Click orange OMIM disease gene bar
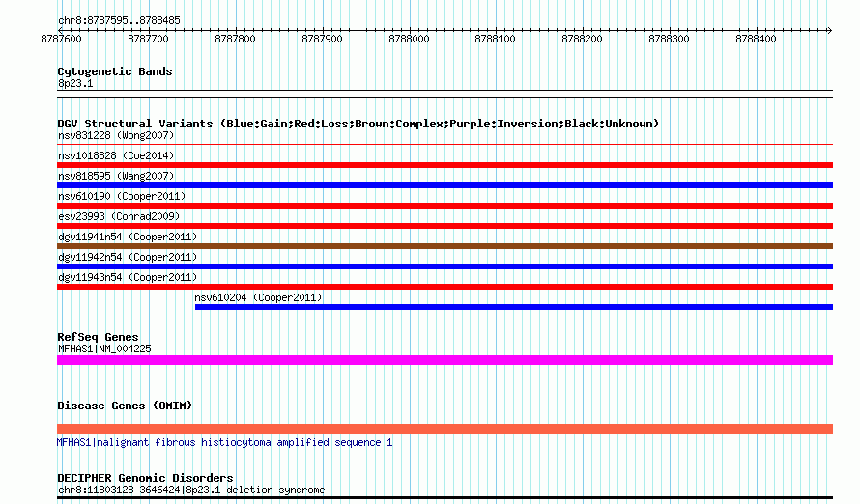The image size is (860, 504). [444, 429]
